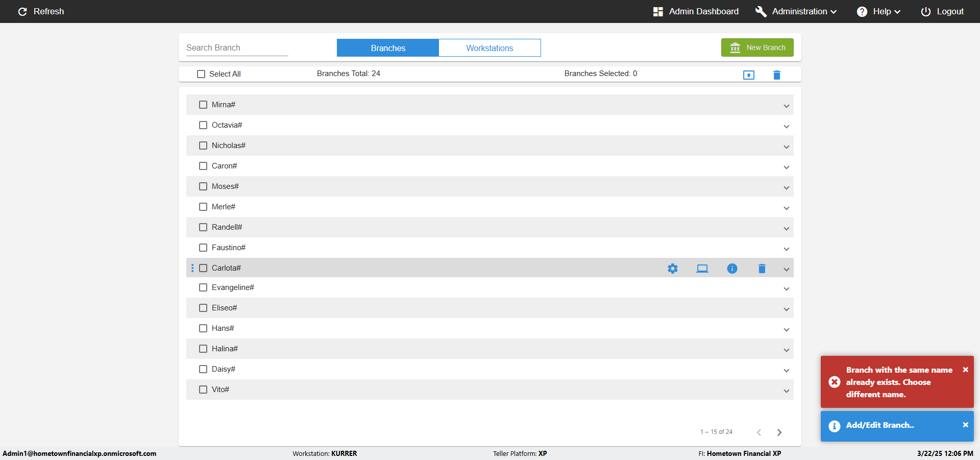Close the Add/Edit Branch notification
The height and width of the screenshot is (460, 980).
pos(966,425)
